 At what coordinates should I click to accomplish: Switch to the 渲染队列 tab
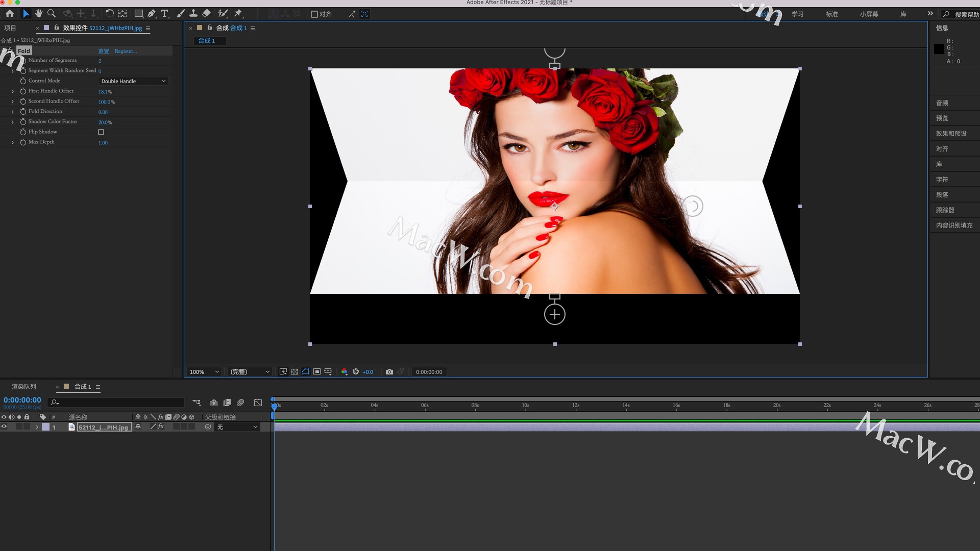[24, 387]
